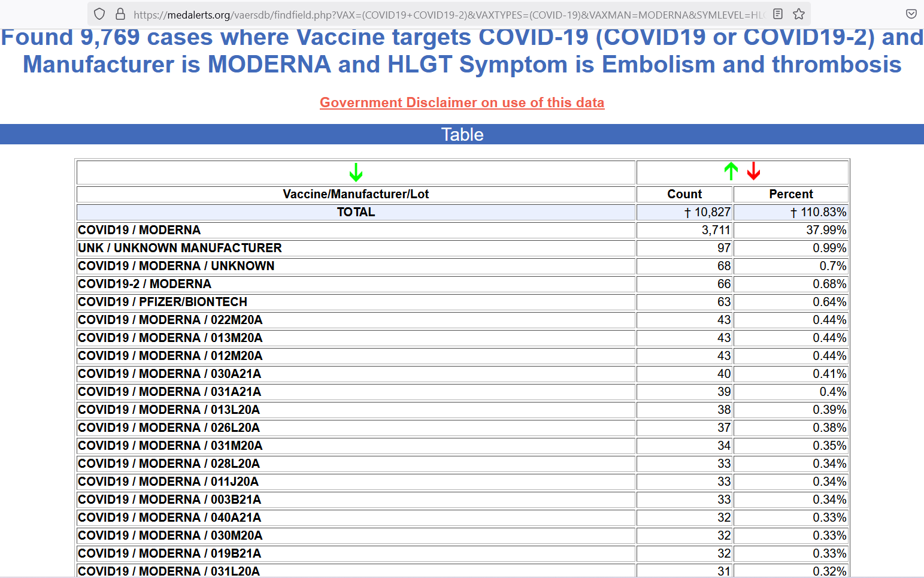Click the count 66 cell
The image size is (924, 578).
[684, 284]
